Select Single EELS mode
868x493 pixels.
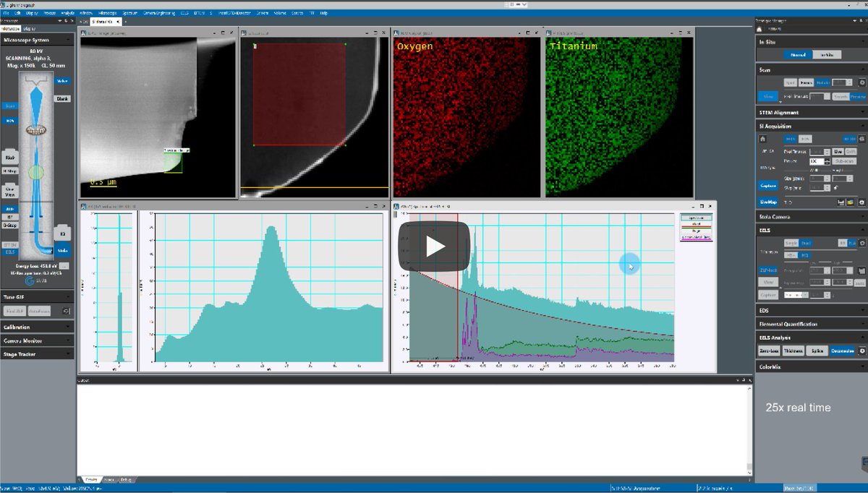[791, 243]
